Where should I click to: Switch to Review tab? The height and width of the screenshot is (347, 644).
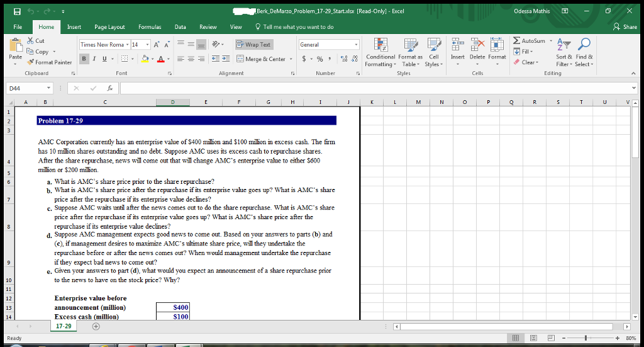click(x=208, y=26)
